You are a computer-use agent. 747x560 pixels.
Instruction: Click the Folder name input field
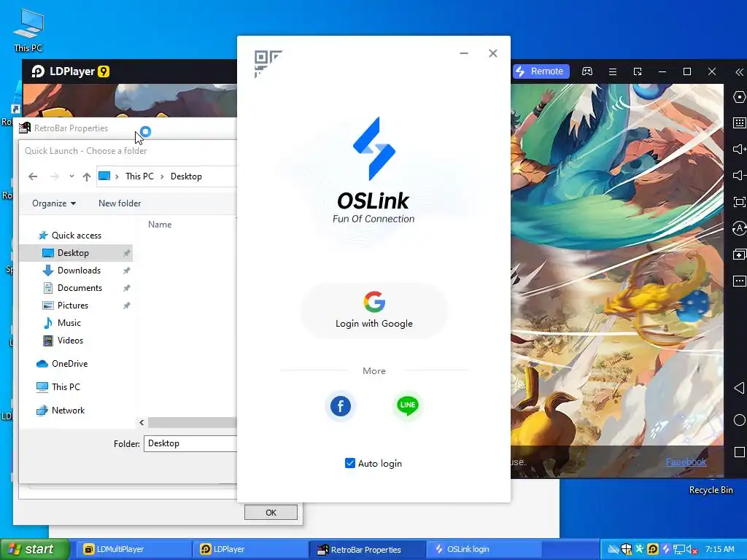coord(190,443)
